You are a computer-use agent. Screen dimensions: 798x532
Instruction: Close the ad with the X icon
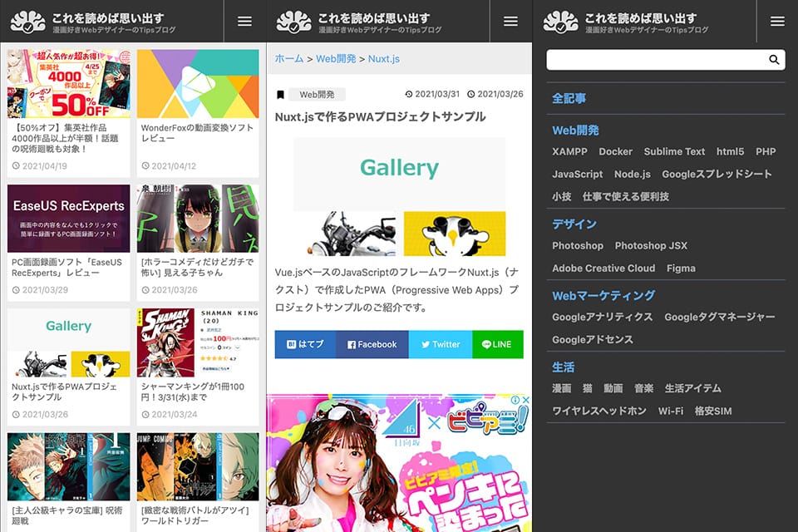(x=525, y=400)
